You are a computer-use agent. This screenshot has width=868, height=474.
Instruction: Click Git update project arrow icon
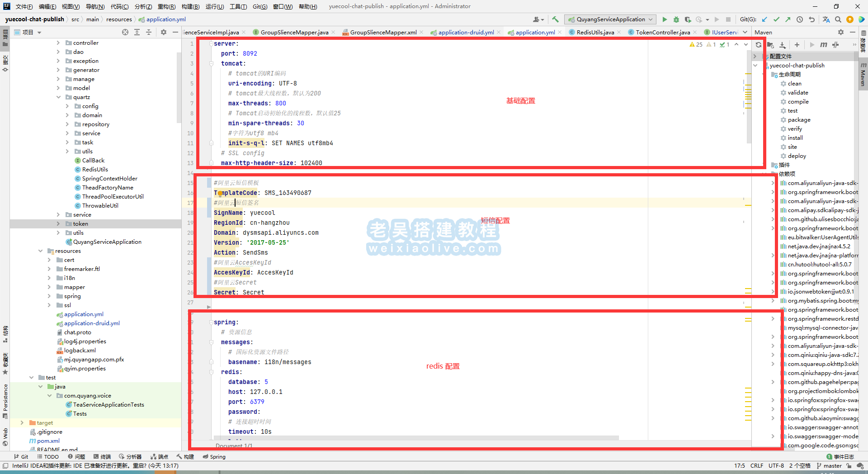[764, 19]
